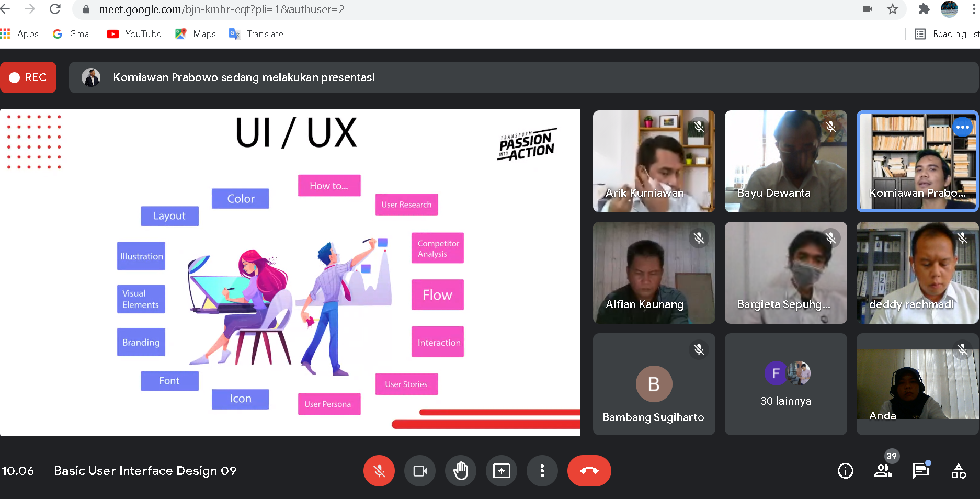Bookmark this page with the star icon
980x499 pixels.
(893, 9)
